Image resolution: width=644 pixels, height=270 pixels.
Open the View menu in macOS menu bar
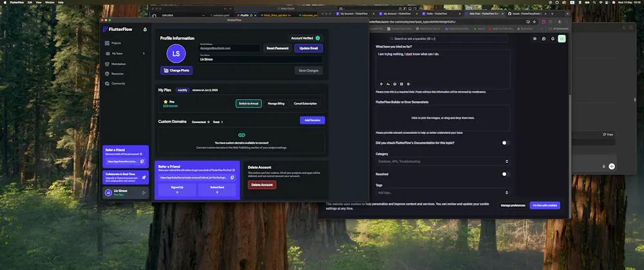click(x=39, y=3)
